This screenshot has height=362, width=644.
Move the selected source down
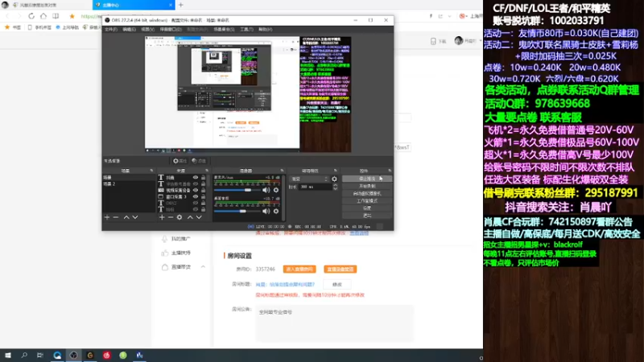tap(199, 217)
